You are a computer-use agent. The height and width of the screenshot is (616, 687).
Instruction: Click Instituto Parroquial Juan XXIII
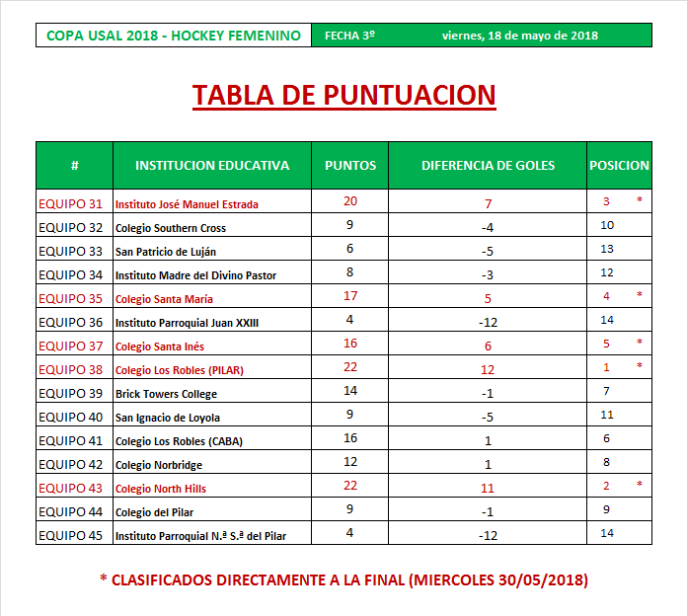(187, 323)
